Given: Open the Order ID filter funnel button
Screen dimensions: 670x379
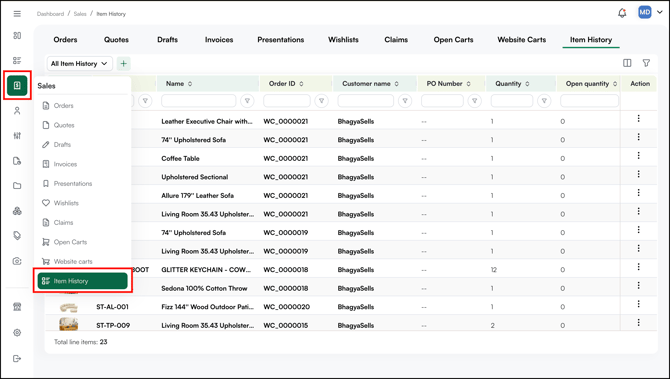Looking at the screenshot, I should pos(321,101).
